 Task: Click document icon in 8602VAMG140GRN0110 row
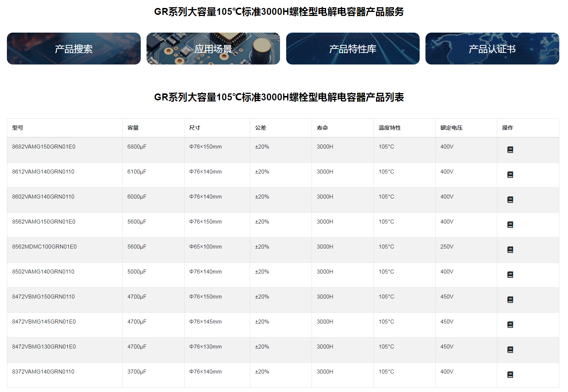pos(510,200)
